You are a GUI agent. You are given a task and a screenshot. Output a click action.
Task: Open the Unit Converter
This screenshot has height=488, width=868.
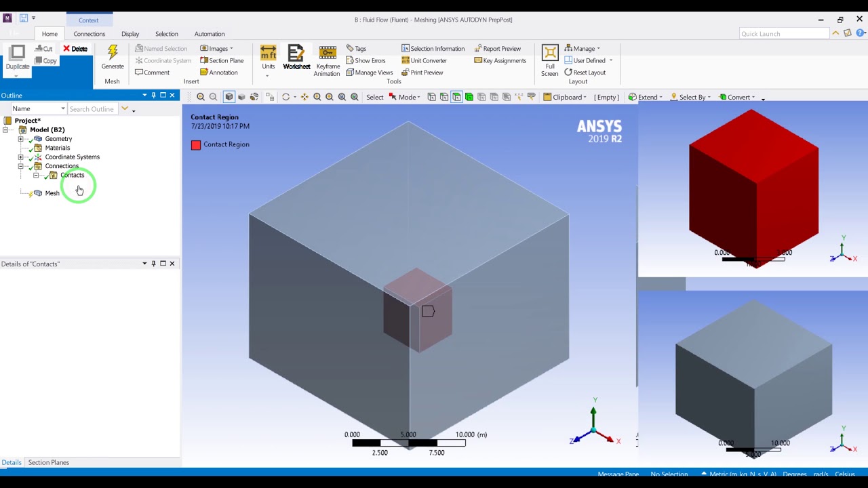424,60
